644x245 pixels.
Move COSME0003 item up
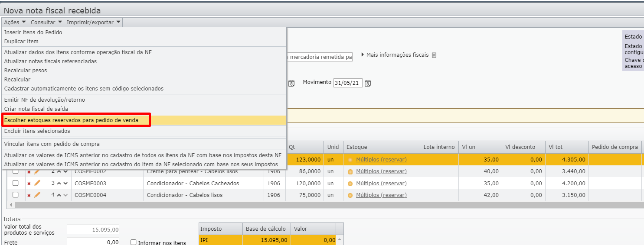59,184
